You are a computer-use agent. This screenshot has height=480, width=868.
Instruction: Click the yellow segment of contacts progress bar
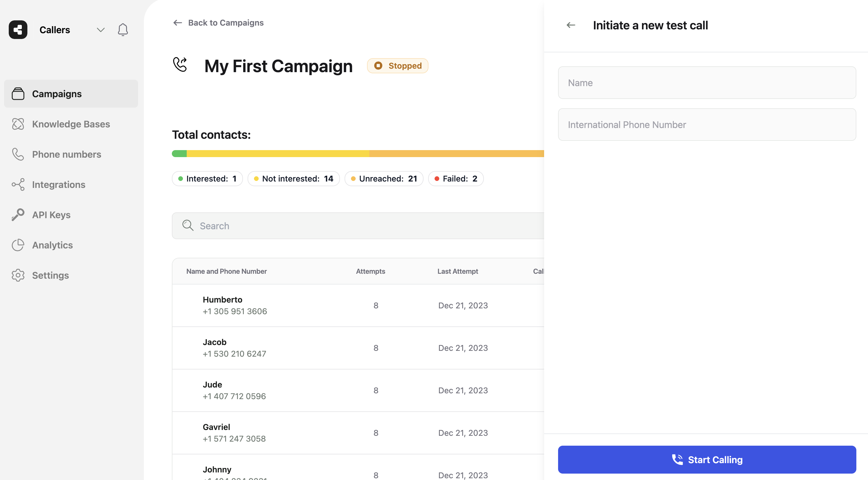(x=278, y=154)
